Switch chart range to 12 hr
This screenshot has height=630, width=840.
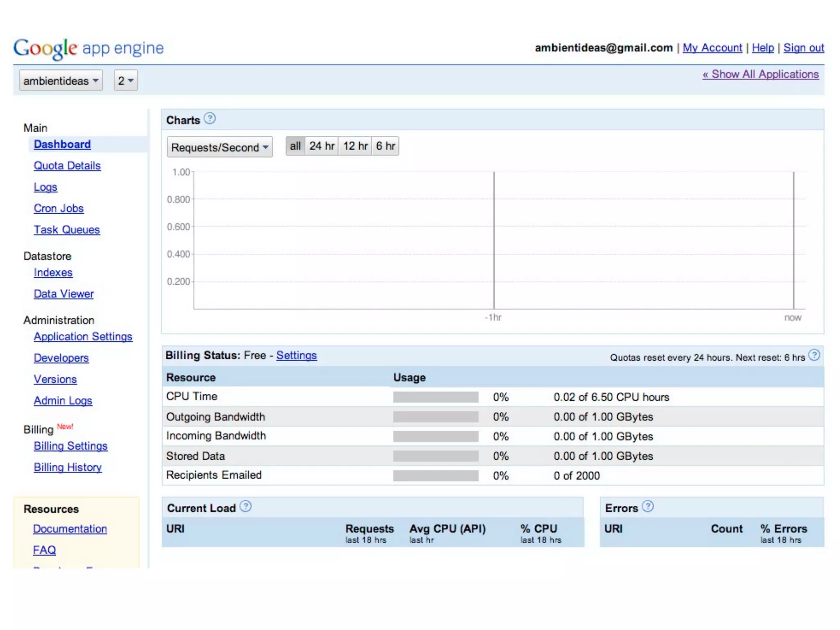355,146
